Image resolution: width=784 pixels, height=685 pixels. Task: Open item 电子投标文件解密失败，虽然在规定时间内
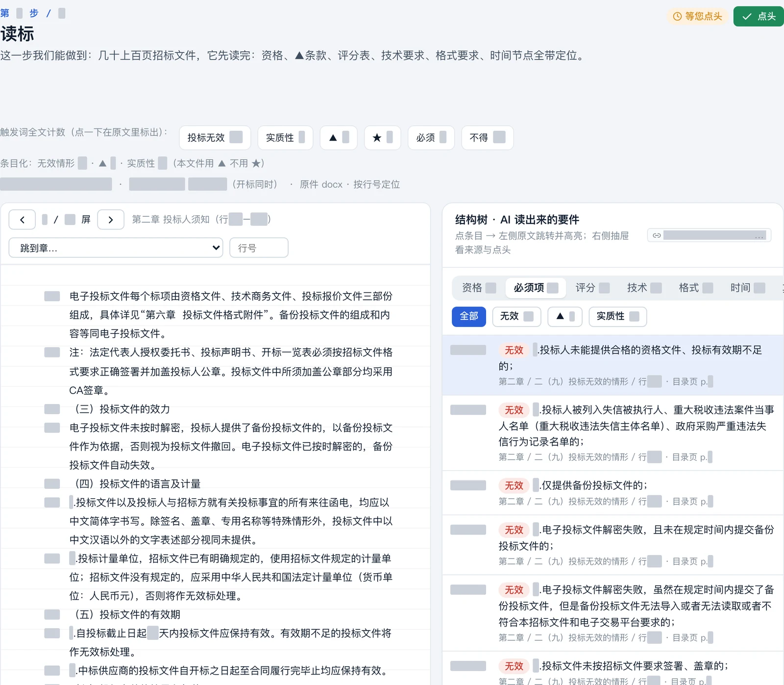613,613
